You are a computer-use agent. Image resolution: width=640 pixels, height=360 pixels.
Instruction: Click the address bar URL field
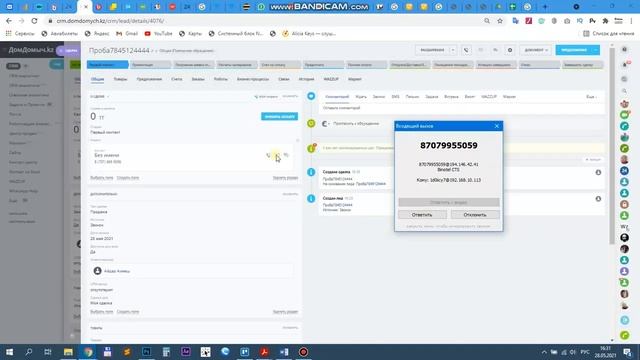(x=261, y=21)
